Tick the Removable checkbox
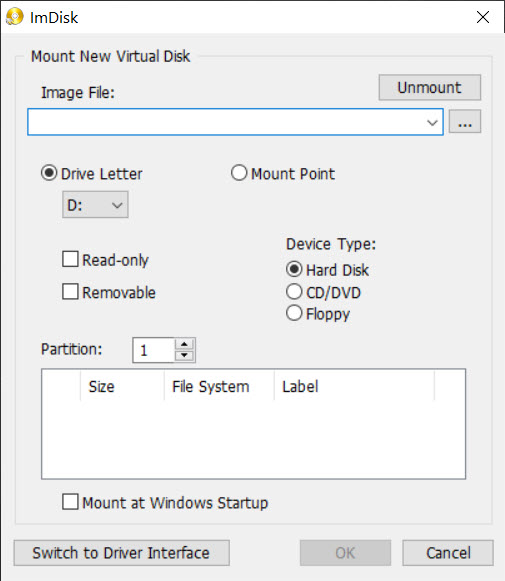This screenshot has height=581, width=505. pyautogui.click(x=70, y=292)
